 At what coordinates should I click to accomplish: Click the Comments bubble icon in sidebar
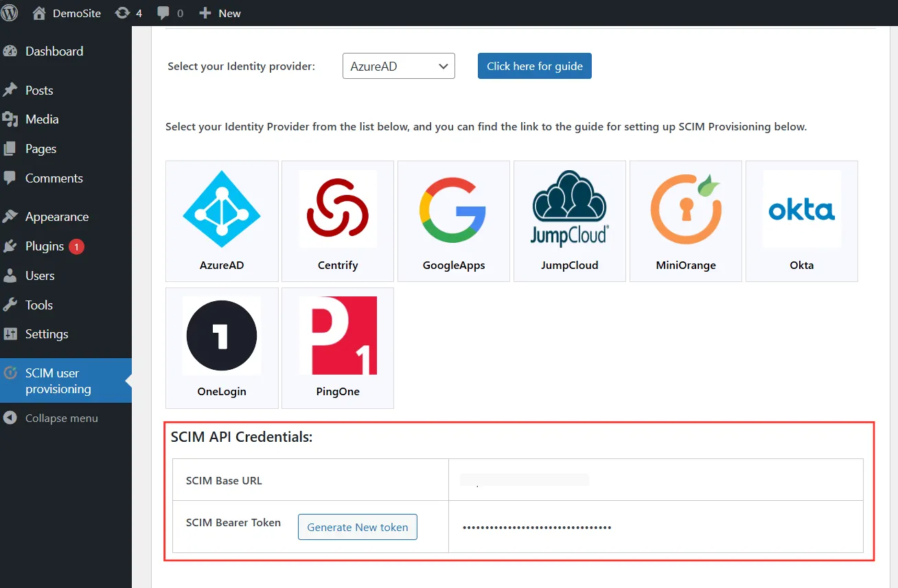10,178
